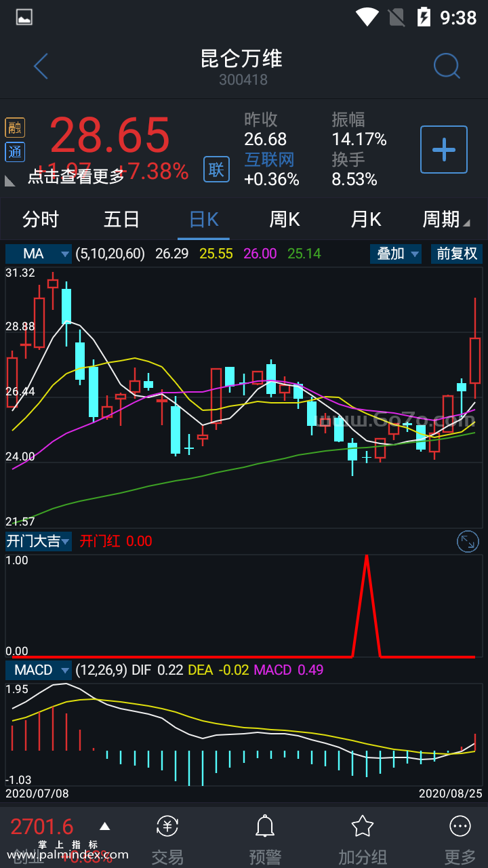Select the 日K tab
Image resolution: width=488 pixels, height=868 pixels.
pyautogui.click(x=204, y=219)
